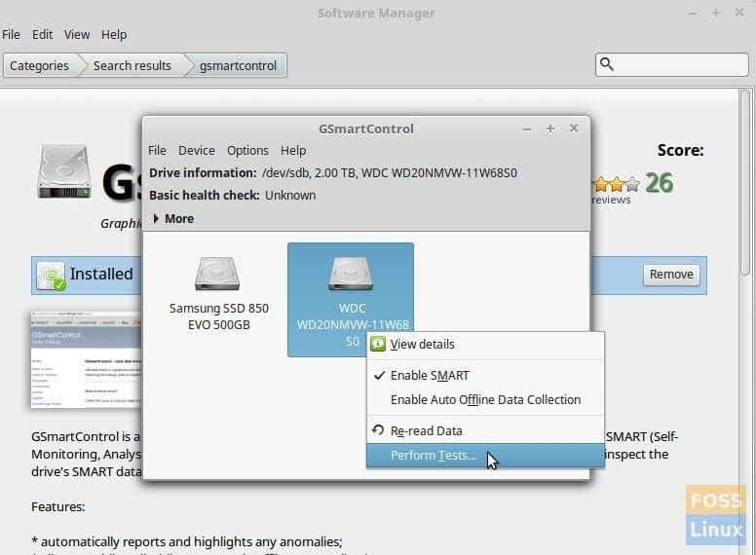The height and width of the screenshot is (555, 756).
Task: Go back to Search results breadcrumb
Action: tap(132, 65)
